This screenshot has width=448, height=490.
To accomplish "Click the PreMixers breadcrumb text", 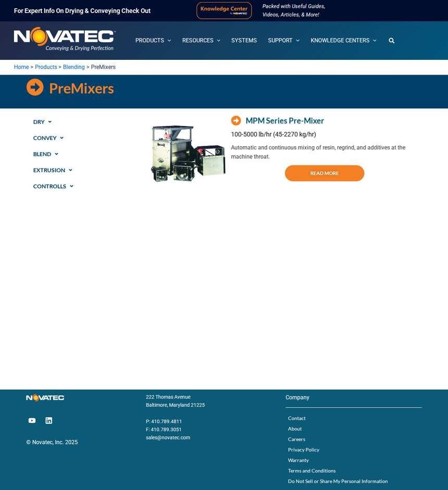I will coord(103,67).
